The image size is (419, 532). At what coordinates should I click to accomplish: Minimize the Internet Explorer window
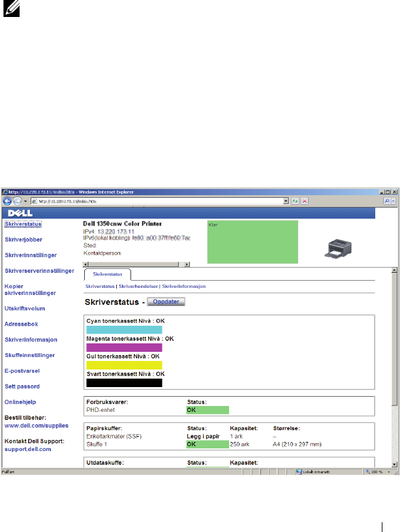pos(382,192)
